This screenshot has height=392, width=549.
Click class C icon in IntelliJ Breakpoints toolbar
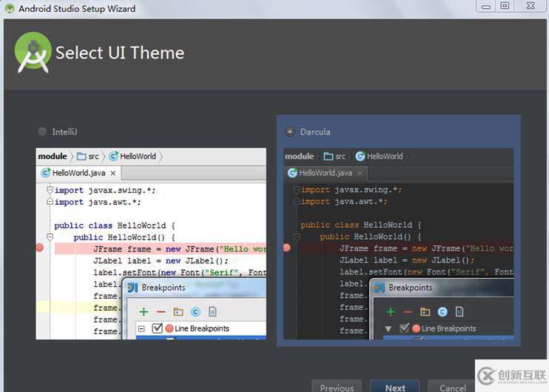pos(195,312)
